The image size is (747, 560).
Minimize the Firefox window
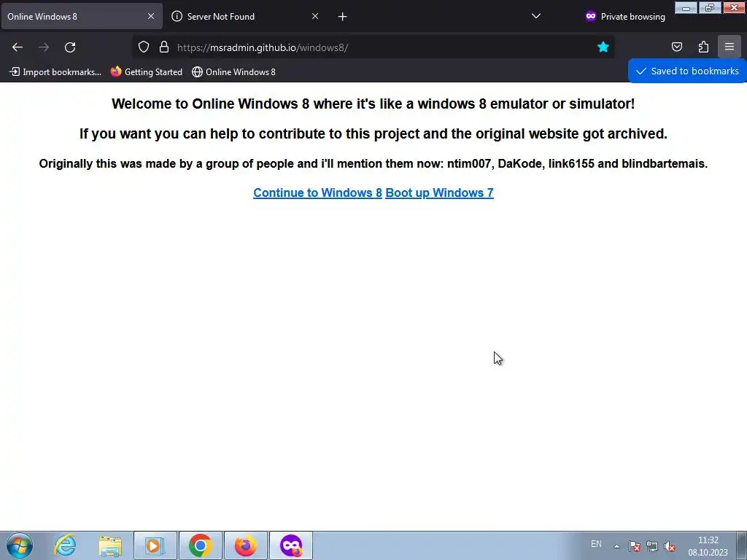point(686,7)
